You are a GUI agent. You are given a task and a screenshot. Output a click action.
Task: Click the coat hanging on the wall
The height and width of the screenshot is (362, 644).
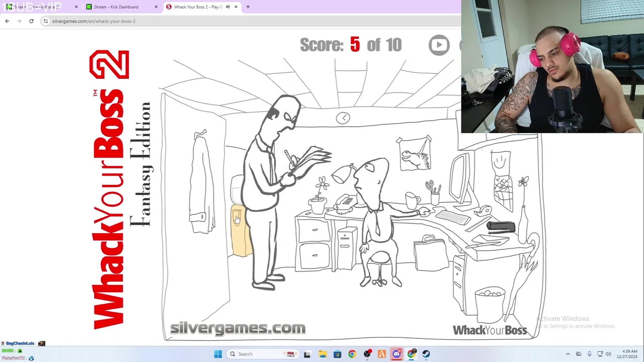click(202, 183)
